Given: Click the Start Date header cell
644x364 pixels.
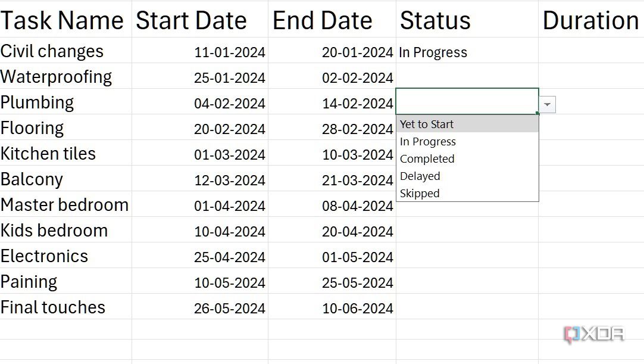Looking at the screenshot, I should 191,20.
